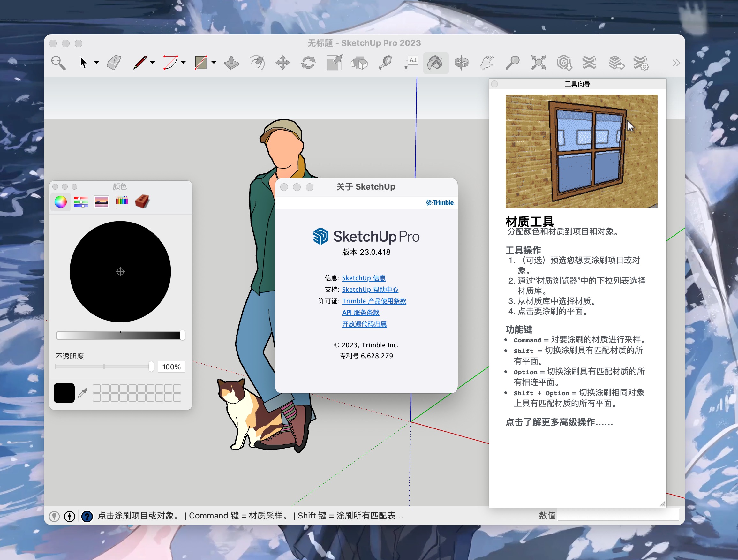Open API 服务条款 link
Screen dimensions: 738x560
[361, 313]
